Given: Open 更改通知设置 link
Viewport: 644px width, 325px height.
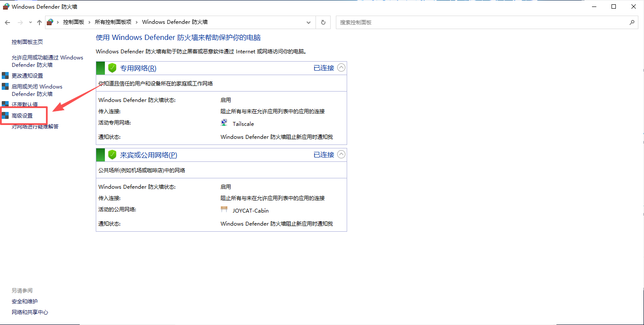Looking at the screenshot, I should 27,76.
